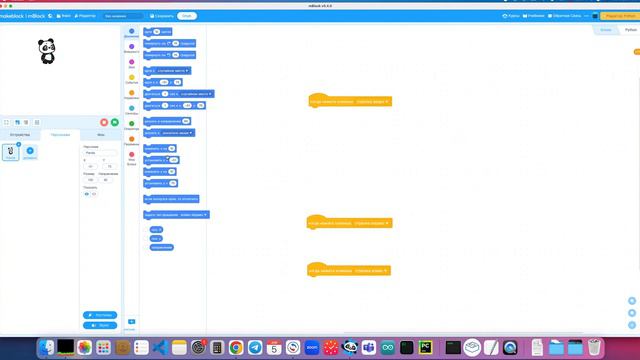
Task: Open the Sprites tab
Action: pyautogui.click(x=60, y=135)
